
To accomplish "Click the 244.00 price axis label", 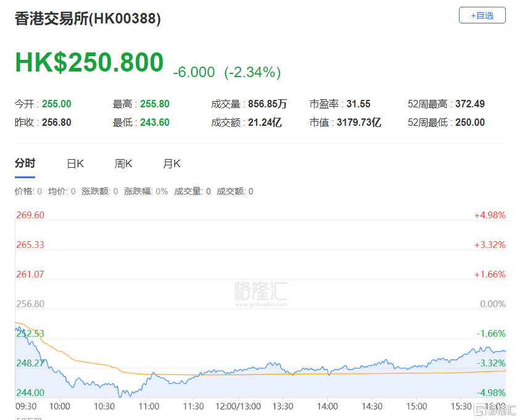I will pyautogui.click(x=30, y=392).
